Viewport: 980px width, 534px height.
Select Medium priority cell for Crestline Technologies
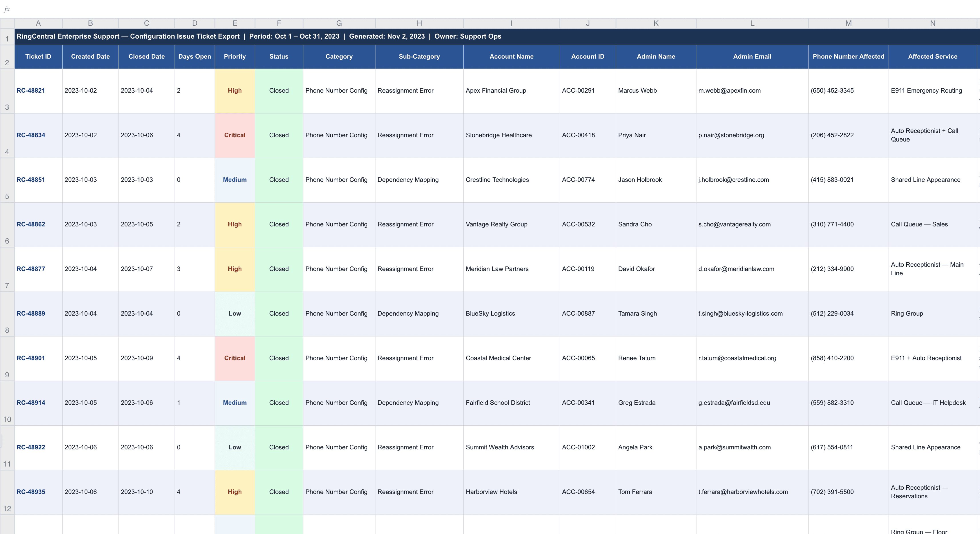tap(235, 180)
